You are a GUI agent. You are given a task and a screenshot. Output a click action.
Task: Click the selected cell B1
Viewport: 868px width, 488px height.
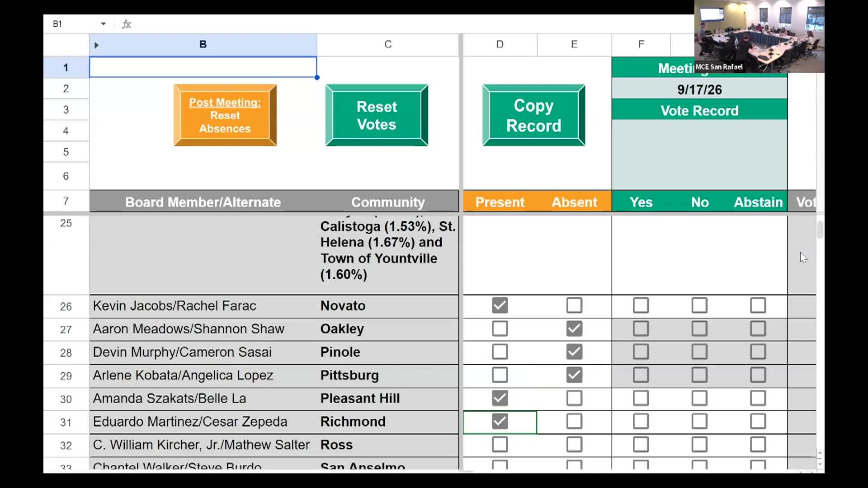click(x=203, y=67)
